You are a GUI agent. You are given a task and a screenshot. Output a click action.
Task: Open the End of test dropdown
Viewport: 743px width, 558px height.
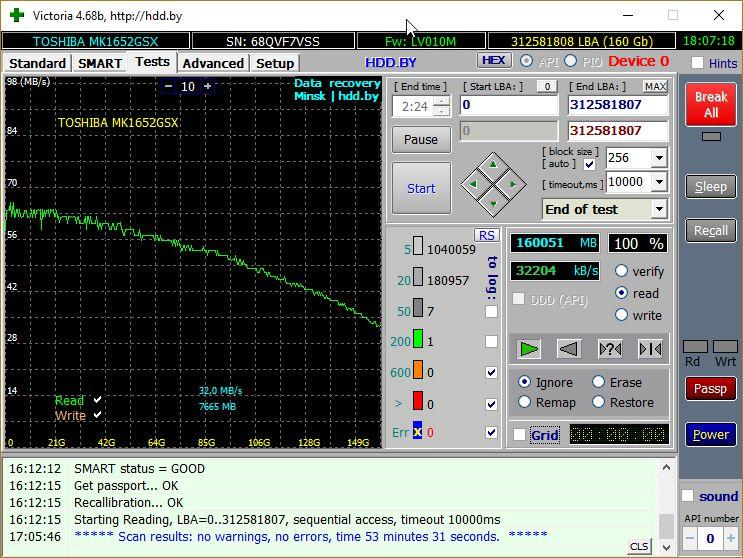659,209
